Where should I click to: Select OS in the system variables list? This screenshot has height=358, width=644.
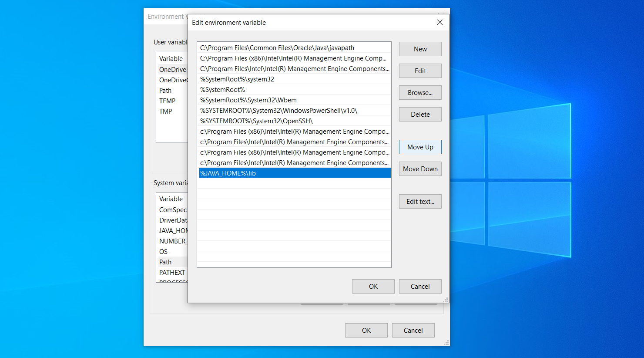tap(172, 252)
